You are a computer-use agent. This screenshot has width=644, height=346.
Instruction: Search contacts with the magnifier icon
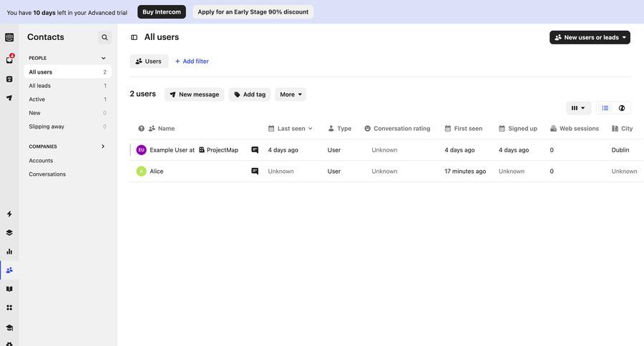coord(104,37)
